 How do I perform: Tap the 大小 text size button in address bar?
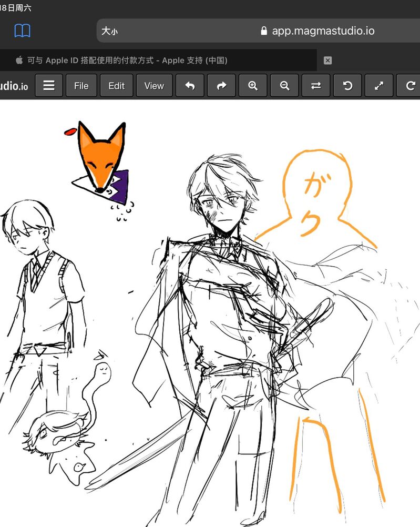pyautogui.click(x=109, y=31)
